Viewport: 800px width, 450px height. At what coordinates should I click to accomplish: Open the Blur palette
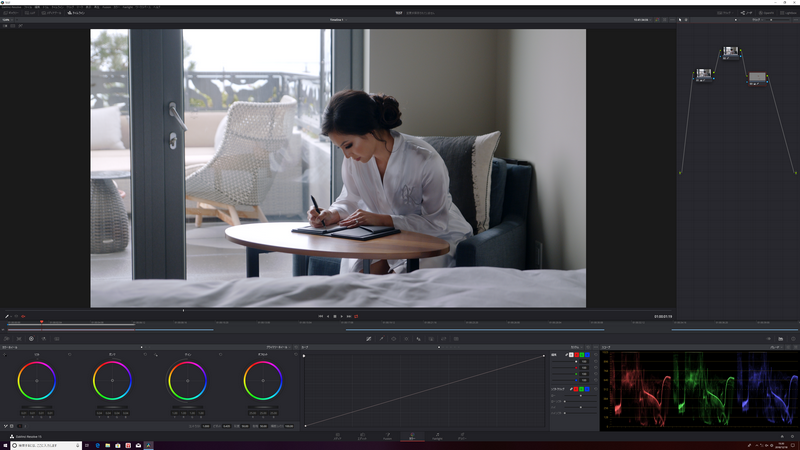pos(418,339)
